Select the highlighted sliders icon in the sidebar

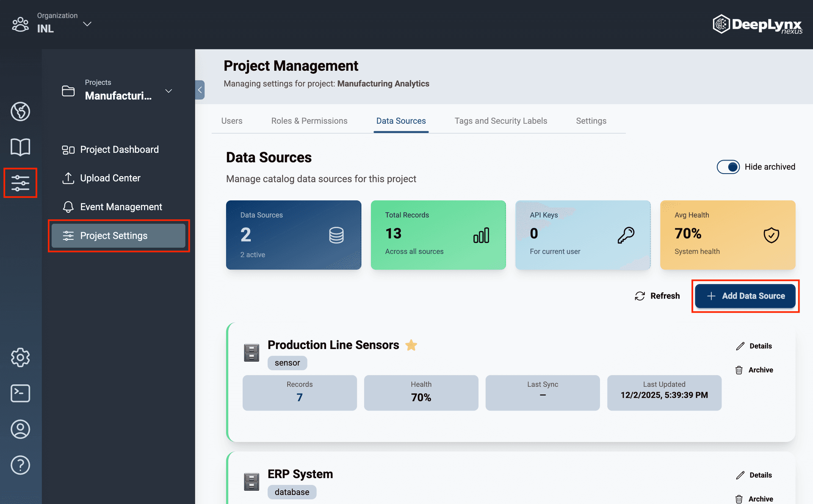(20, 183)
